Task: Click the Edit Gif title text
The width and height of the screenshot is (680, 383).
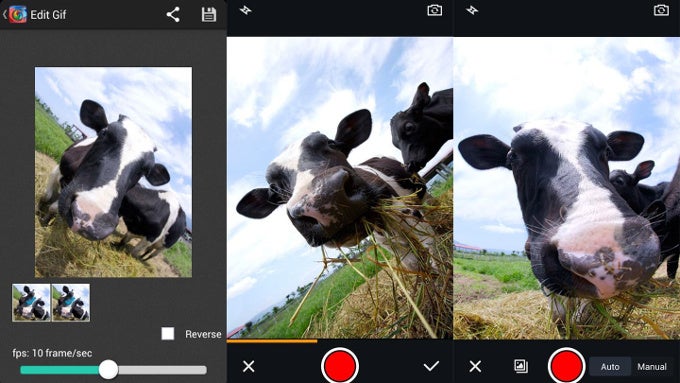Action: pos(48,15)
